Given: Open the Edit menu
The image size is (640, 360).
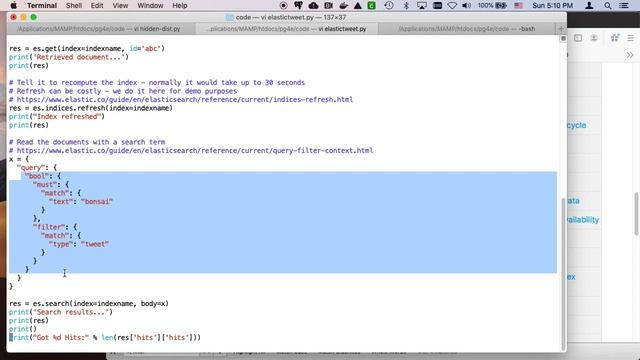Looking at the screenshot, I should pos(97,5).
